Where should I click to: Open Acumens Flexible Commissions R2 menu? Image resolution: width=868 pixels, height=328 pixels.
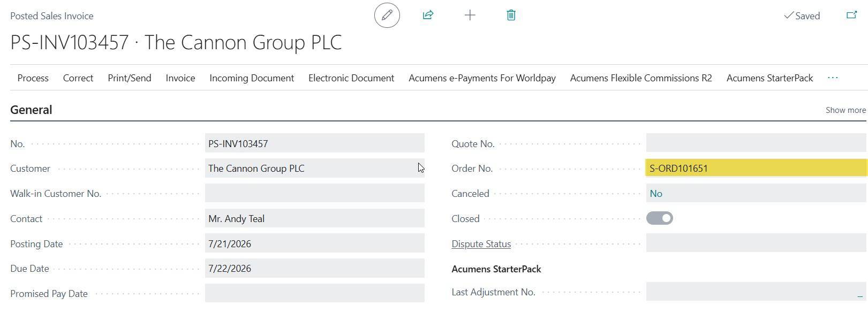tap(641, 78)
